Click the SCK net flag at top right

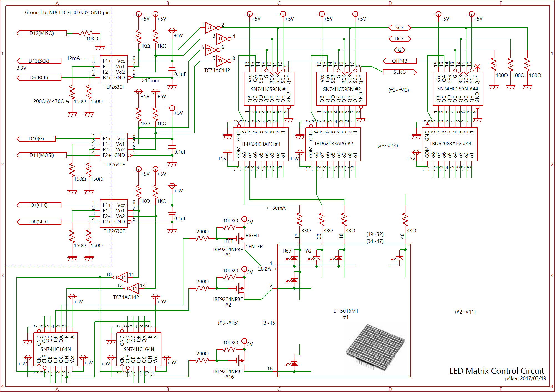coord(400,28)
